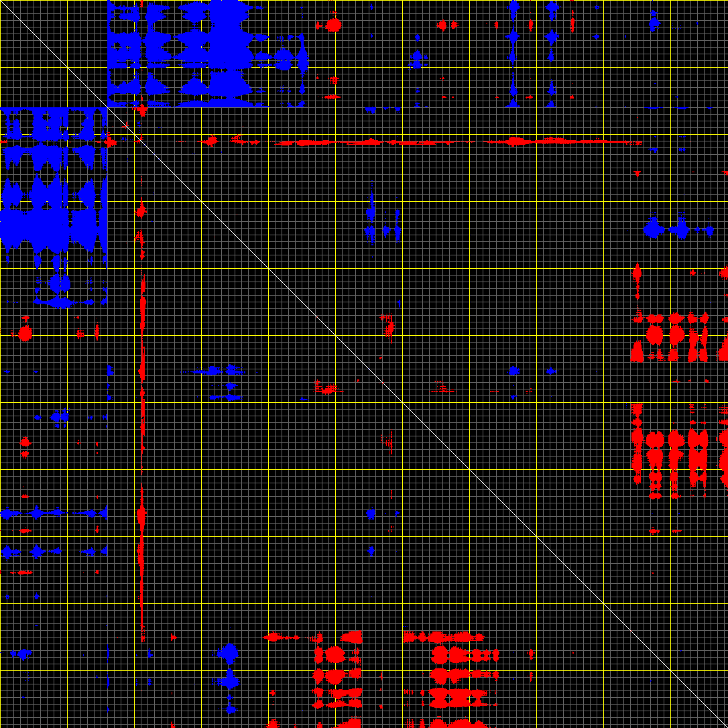Click the small blue blob in bottom-left corner
Image resolution: width=728 pixels, height=728 pixels.
(x=21, y=653)
